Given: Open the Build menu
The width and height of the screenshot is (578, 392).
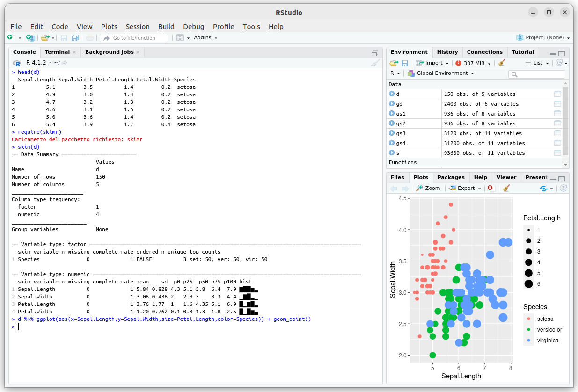Looking at the screenshot, I should coord(166,27).
